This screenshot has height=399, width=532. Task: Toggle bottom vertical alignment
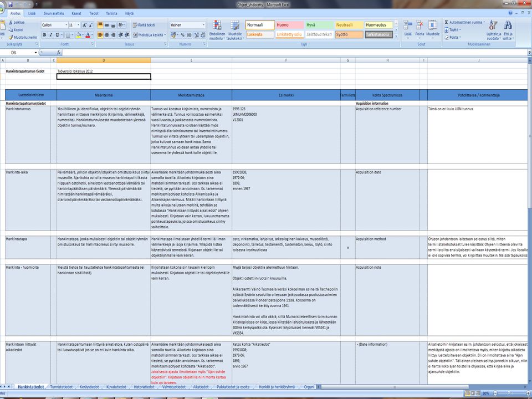pyautogui.click(x=113, y=25)
